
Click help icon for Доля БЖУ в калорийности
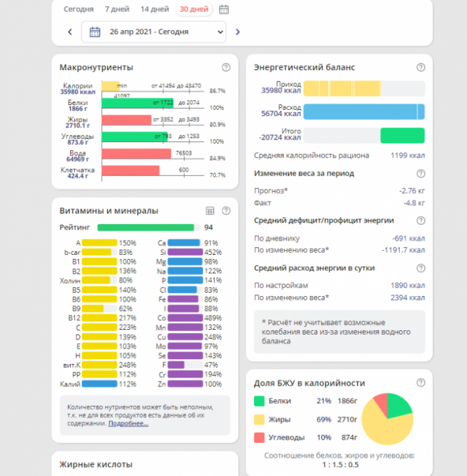(x=421, y=383)
